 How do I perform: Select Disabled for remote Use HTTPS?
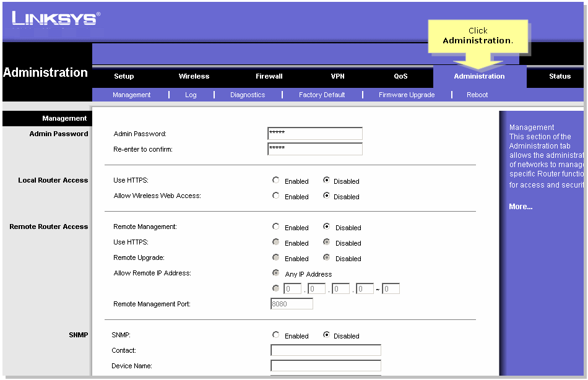[x=326, y=242]
